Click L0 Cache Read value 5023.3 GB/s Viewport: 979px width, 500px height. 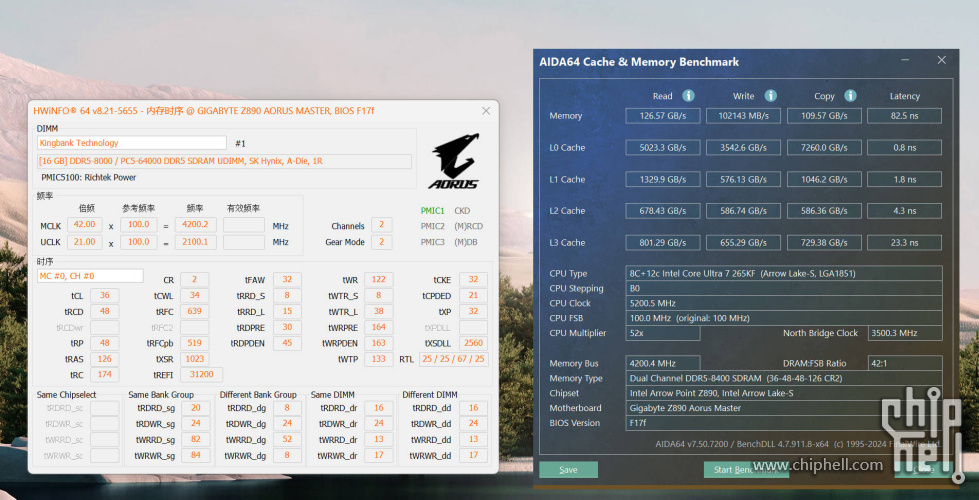click(x=662, y=147)
